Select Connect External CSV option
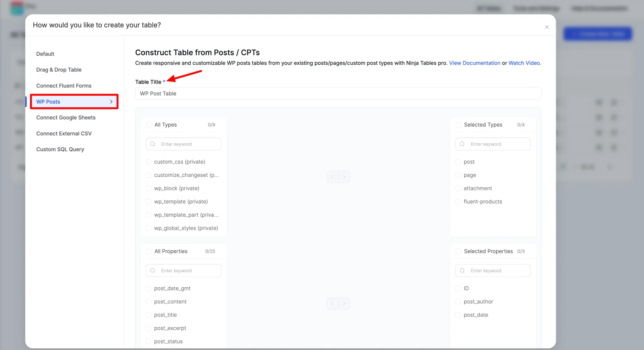 coord(64,133)
